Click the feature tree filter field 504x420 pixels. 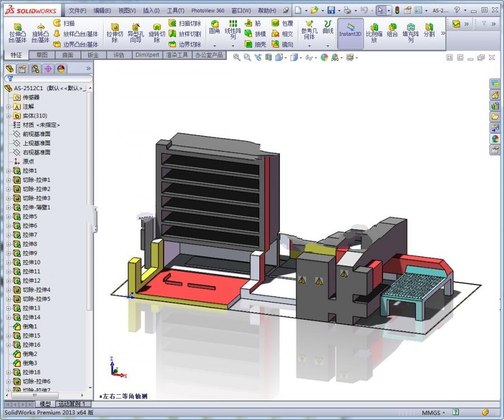pos(48,78)
